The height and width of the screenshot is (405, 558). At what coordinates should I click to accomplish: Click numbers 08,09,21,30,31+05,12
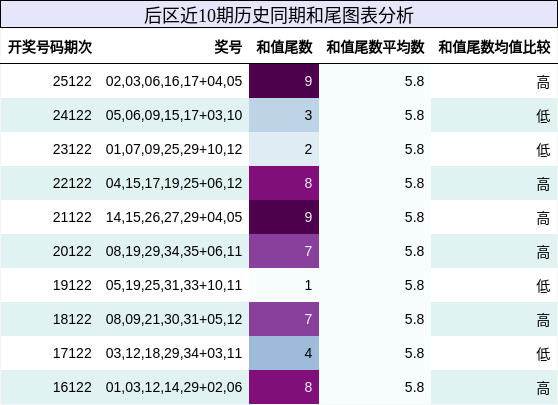point(174,319)
